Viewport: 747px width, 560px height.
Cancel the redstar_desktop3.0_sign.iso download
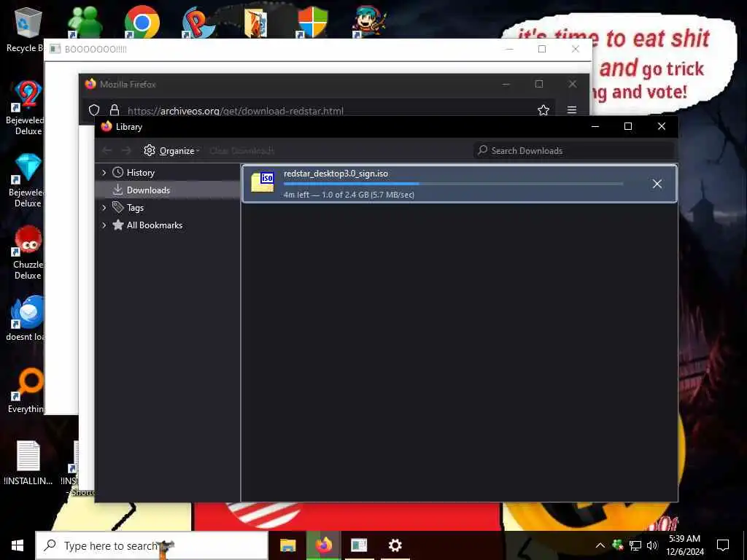(x=657, y=184)
